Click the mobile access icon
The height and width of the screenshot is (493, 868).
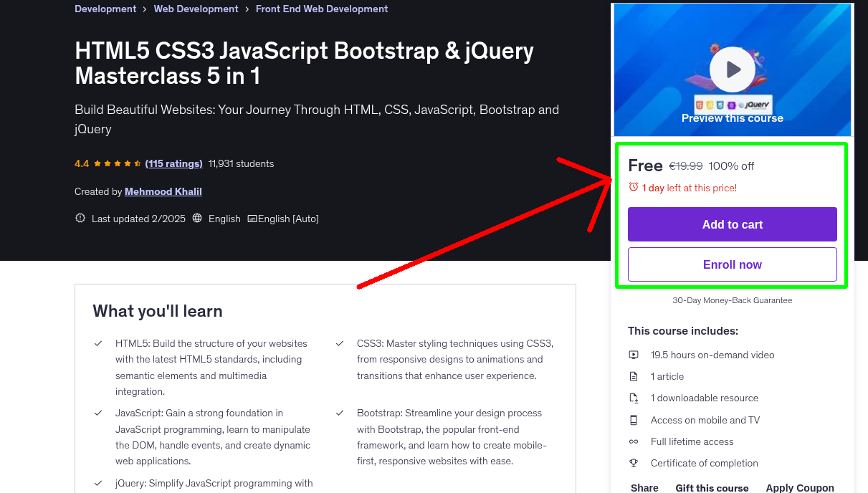point(634,420)
